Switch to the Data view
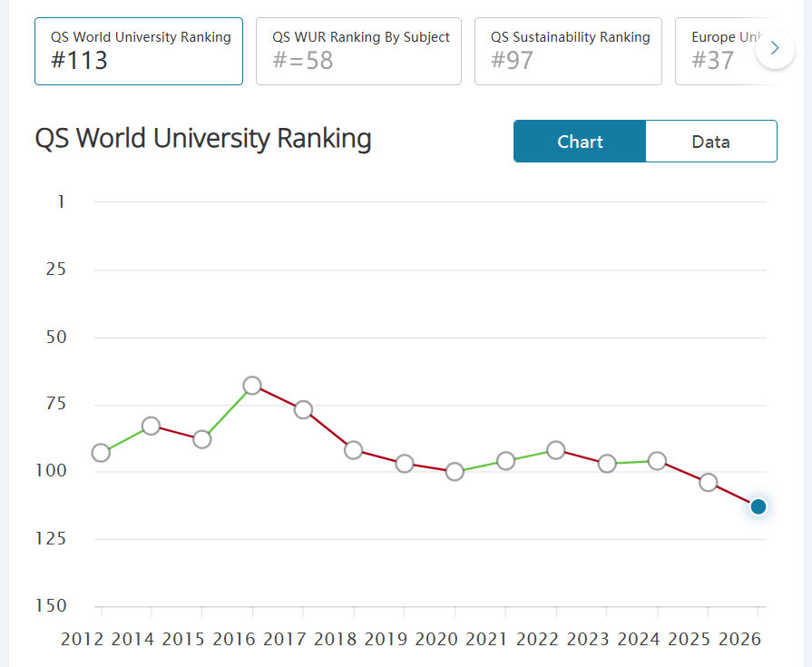Viewport: 812px width, 667px height. 710,142
